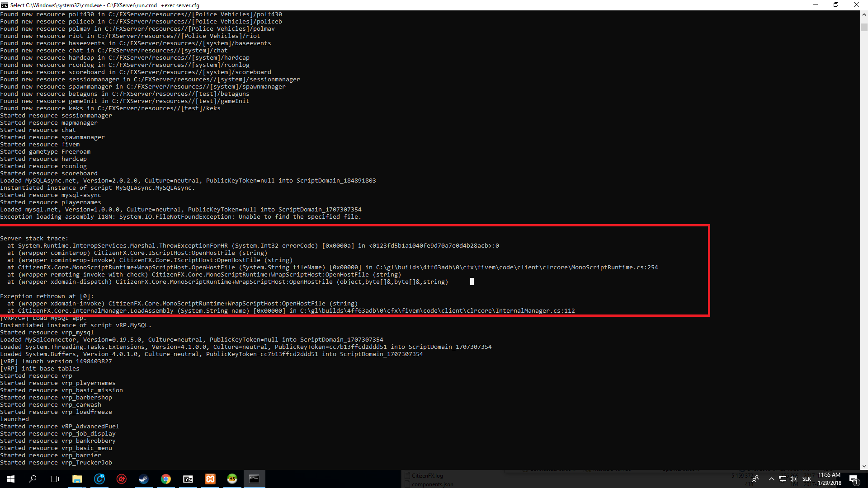868x488 pixels.
Task: Select the CitizenFX.log file in the background window
Action: 426,475
